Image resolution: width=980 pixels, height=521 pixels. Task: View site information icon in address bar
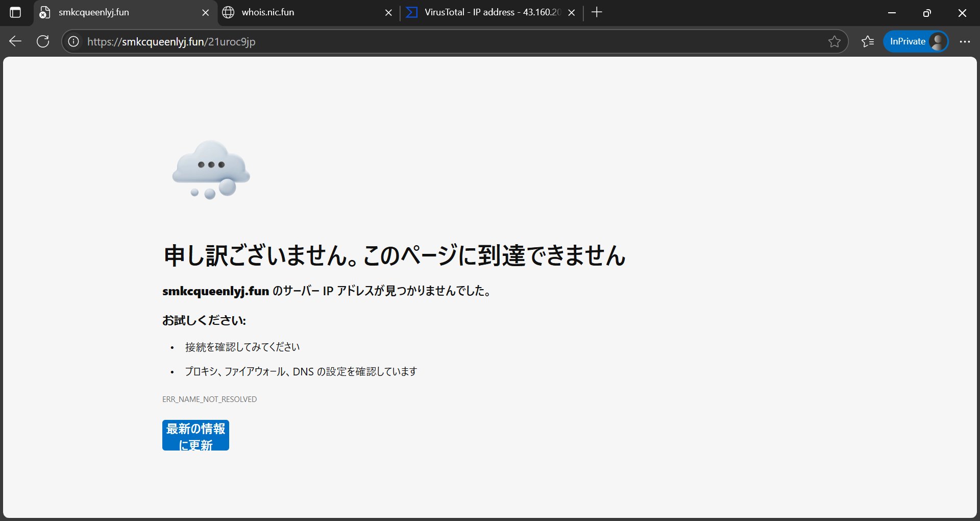point(74,41)
